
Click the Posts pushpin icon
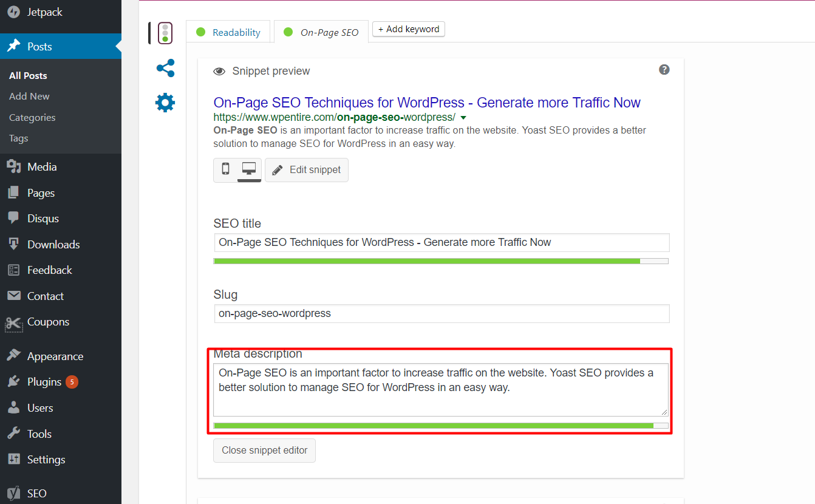click(13, 46)
